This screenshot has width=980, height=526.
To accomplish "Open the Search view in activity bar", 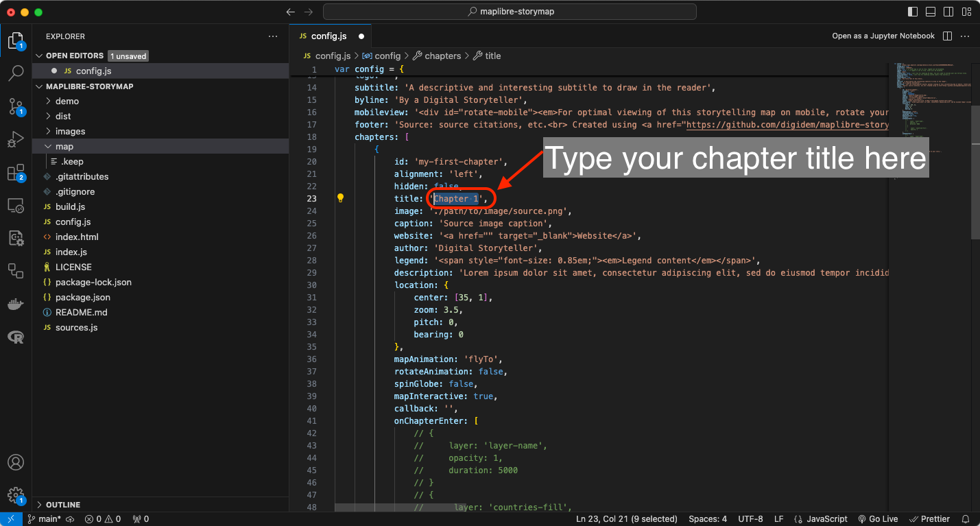I will point(16,73).
